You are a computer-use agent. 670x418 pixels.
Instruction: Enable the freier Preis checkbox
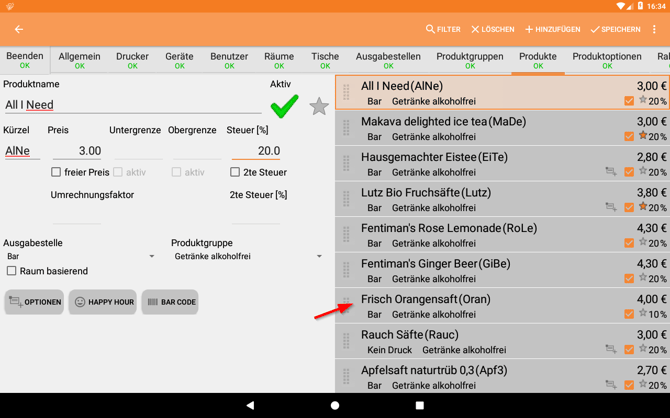(56, 172)
